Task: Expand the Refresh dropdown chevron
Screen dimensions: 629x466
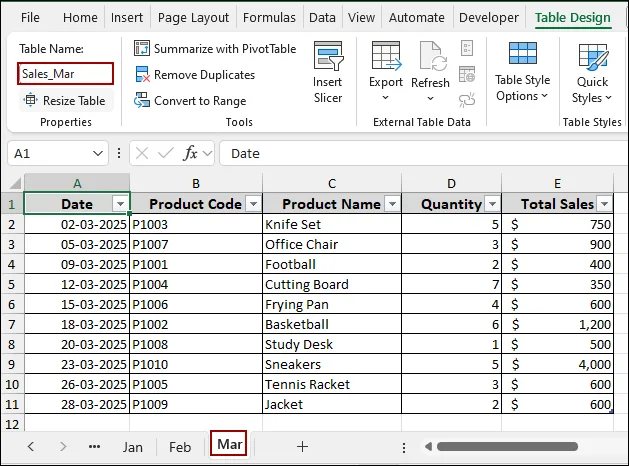Action: click(430, 98)
